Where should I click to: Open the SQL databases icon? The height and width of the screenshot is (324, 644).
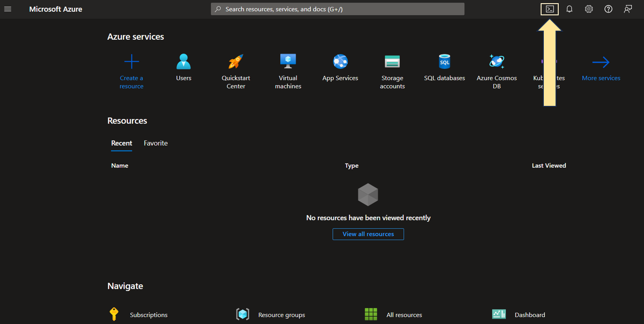(x=445, y=61)
